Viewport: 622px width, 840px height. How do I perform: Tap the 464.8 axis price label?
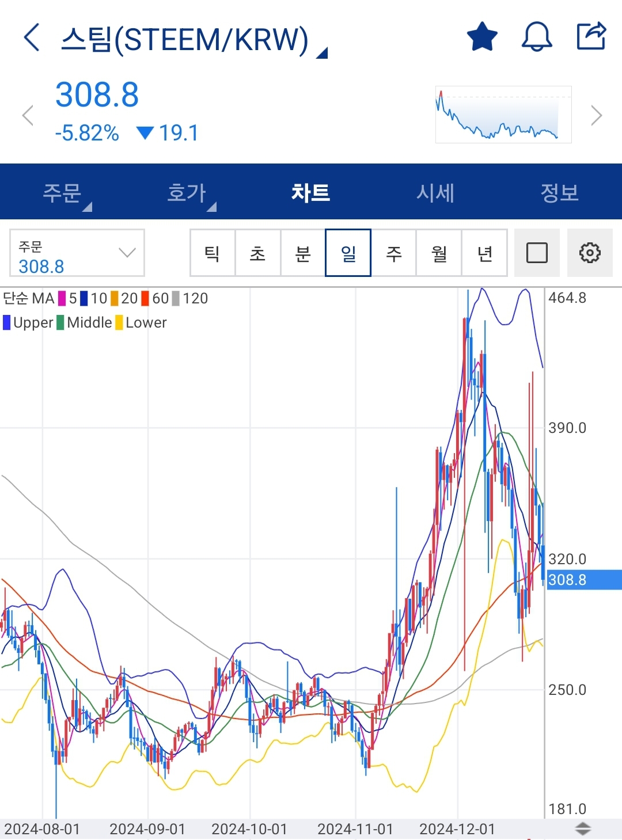[567, 298]
